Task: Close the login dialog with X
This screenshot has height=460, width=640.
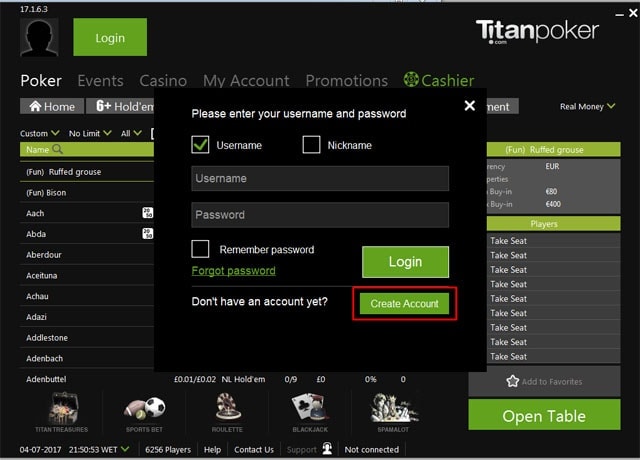Action: 470,106
